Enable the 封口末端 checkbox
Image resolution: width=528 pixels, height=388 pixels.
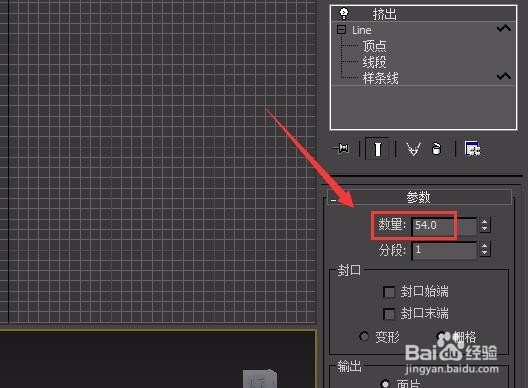(389, 314)
